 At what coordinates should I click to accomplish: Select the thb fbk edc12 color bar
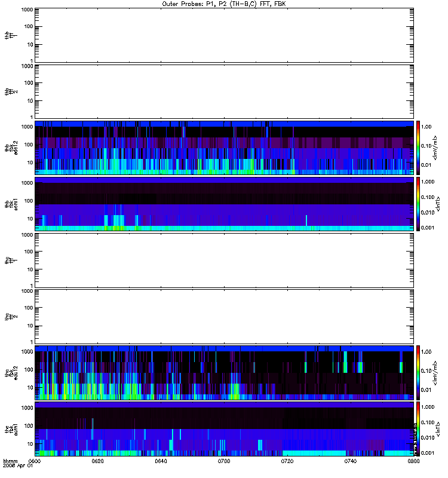click(x=418, y=148)
